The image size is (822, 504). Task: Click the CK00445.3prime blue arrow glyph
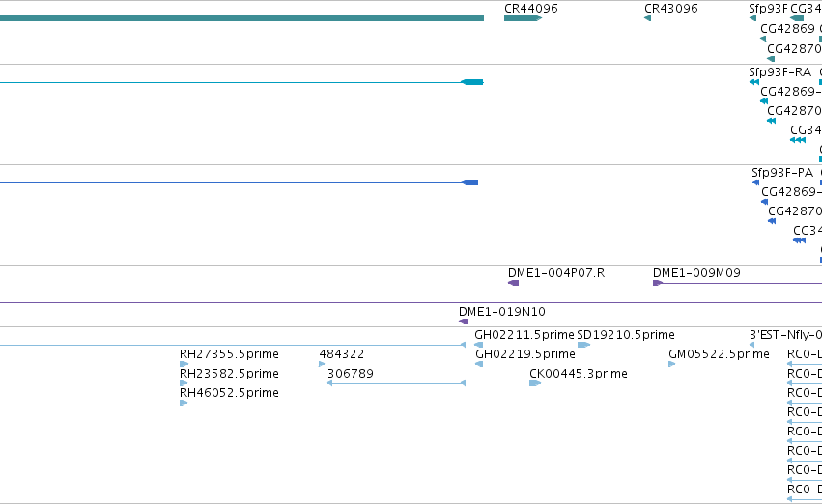(x=535, y=383)
